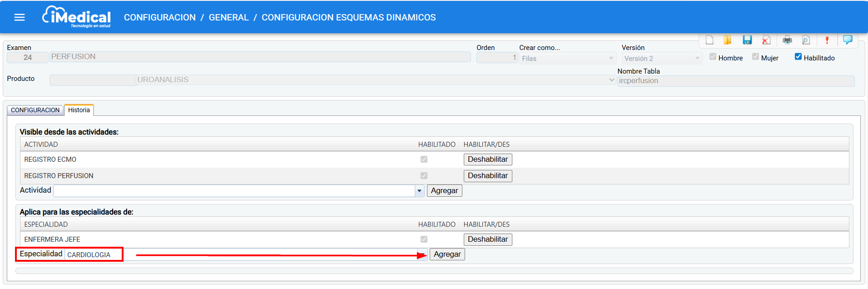Click Deshabilitar for REGISTRO ECMO
Screen dimensions: 868x289
pos(487,159)
